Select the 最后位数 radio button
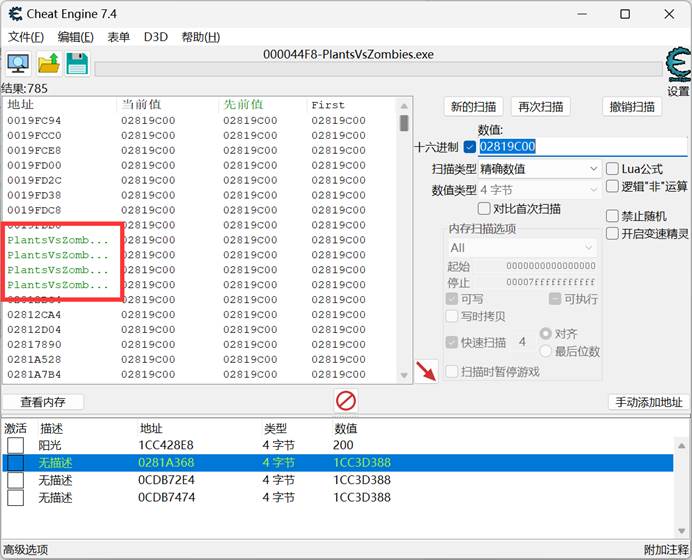This screenshot has width=692, height=560. [546, 351]
